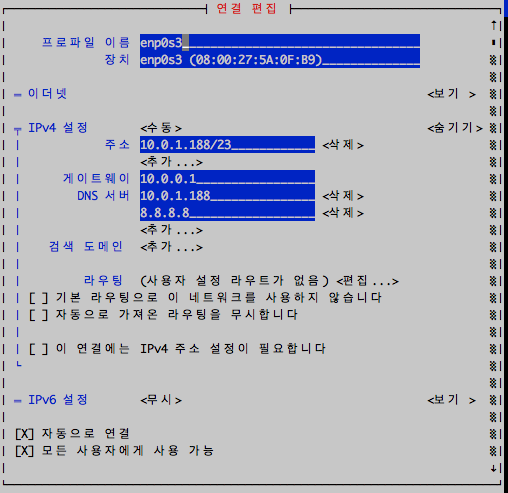Add a search domain via <추가...>

[172, 247]
